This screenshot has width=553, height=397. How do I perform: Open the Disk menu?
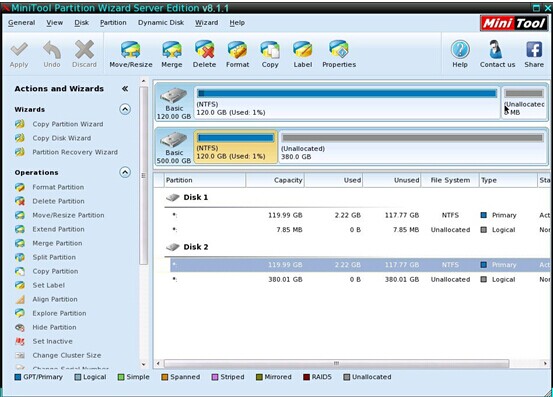pyautogui.click(x=81, y=23)
